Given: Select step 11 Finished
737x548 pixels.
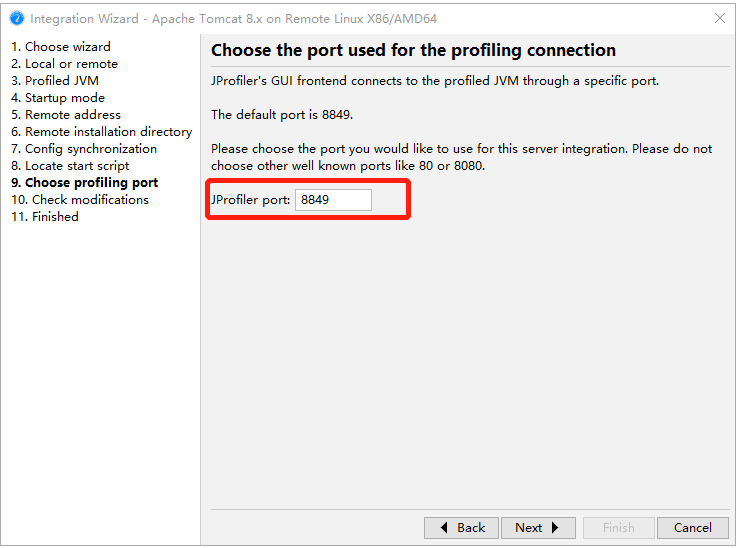Looking at the screenshot, I should (x=45, y=217).
